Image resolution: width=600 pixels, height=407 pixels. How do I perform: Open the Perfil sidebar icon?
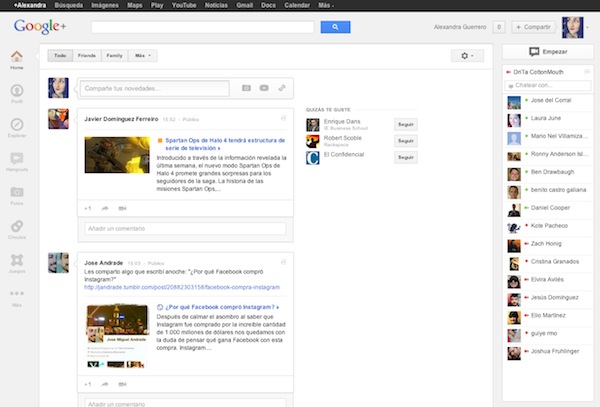[x=17, y=94]
